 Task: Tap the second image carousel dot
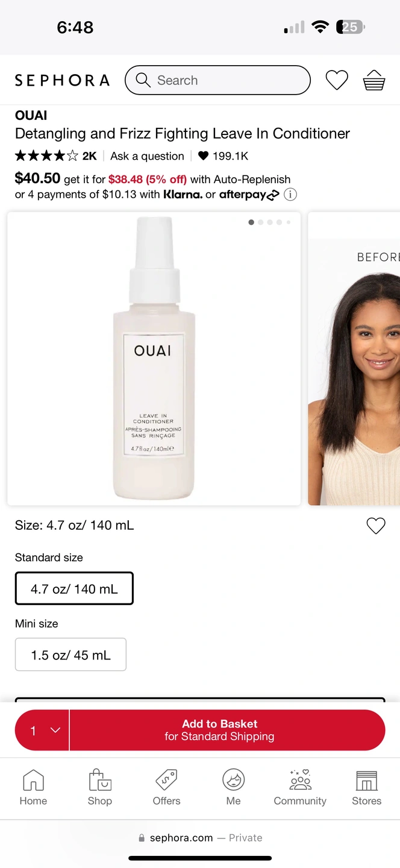pos(261,222)
